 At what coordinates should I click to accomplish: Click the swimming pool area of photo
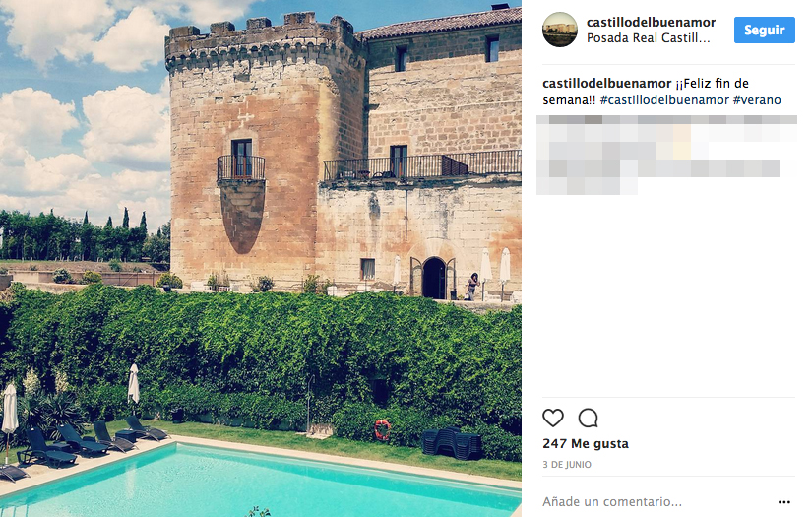259,482
